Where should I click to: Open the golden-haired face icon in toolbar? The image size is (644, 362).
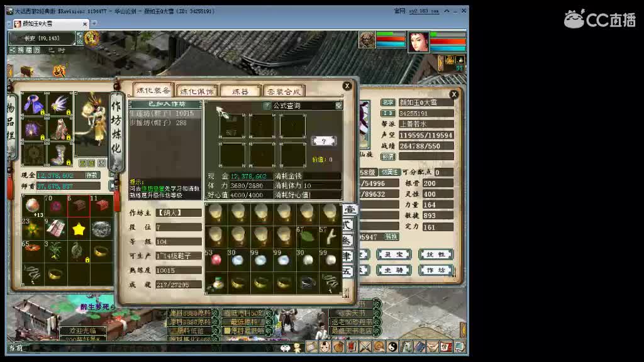pos(379,347)
